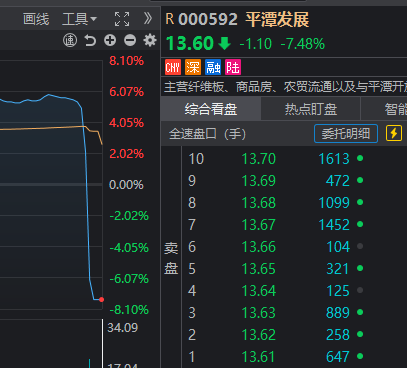Click the orange 深 exchange badge
407x368 pixels.
[193, 67]
